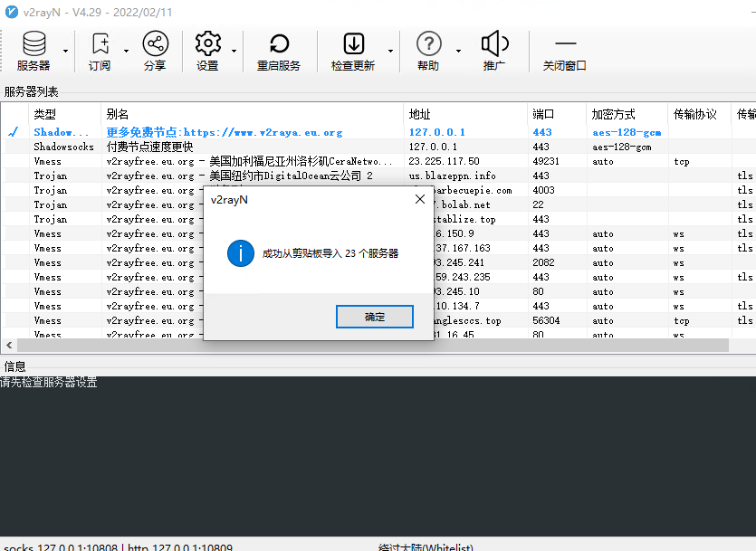Sort by the 传输协议 column header

click(x=699, y=114)
